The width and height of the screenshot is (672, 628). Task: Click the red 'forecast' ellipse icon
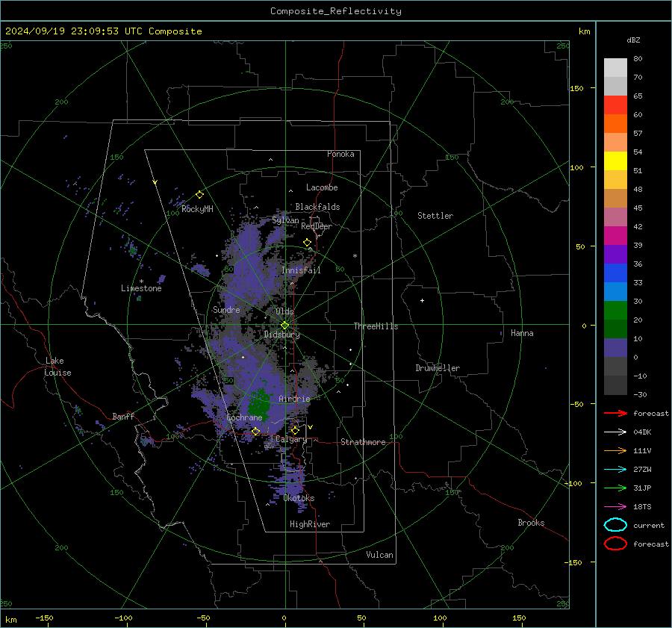pos(615,544)
